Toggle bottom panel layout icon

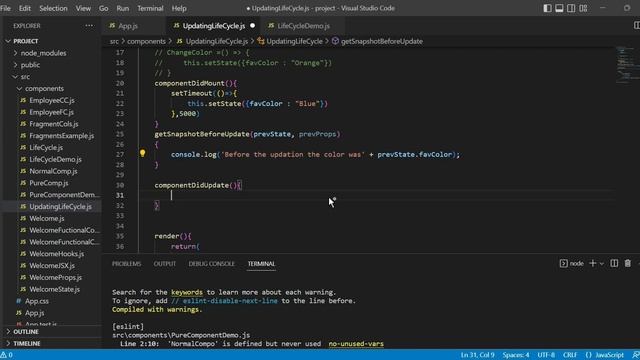pos(559,8)
